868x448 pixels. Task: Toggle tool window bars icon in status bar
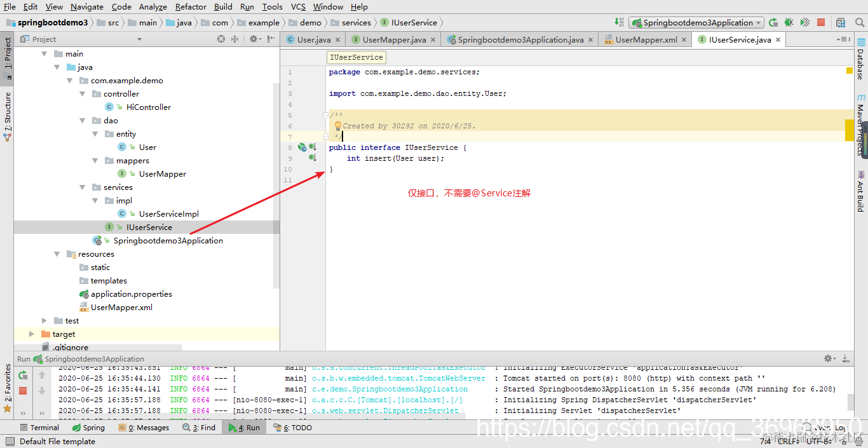point(9,442)
